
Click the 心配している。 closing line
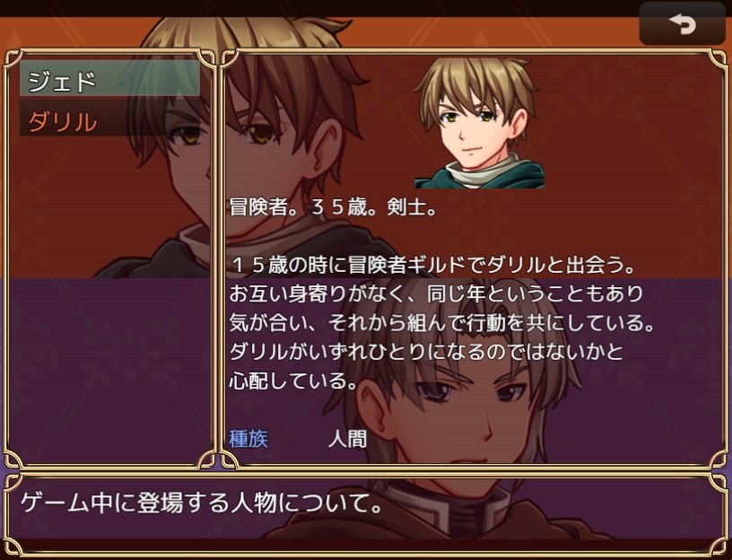click(x=294, y=381)
